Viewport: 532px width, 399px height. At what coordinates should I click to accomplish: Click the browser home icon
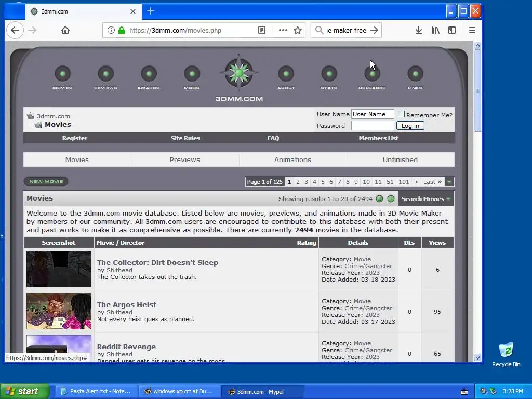pyautogui.click(x=65, y=30)
